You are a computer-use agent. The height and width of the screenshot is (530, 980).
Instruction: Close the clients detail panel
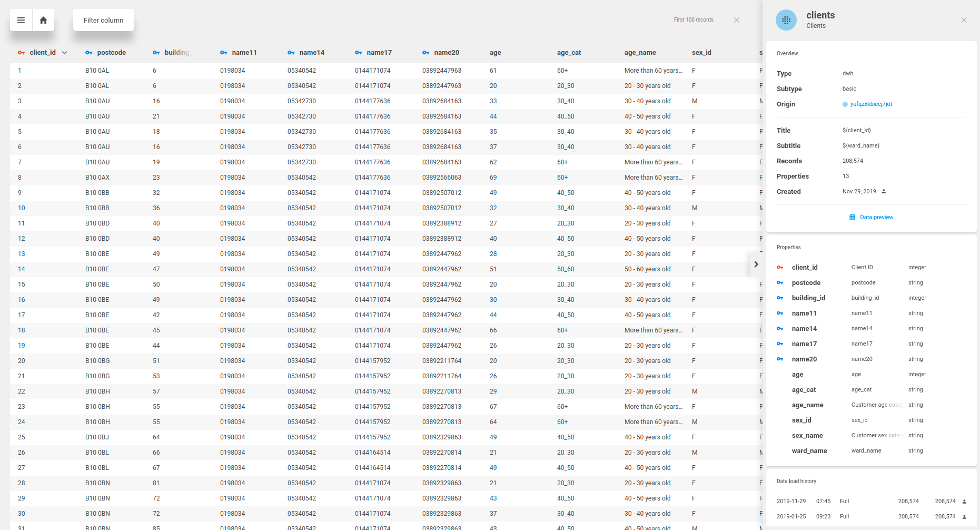tap(964, 21)
